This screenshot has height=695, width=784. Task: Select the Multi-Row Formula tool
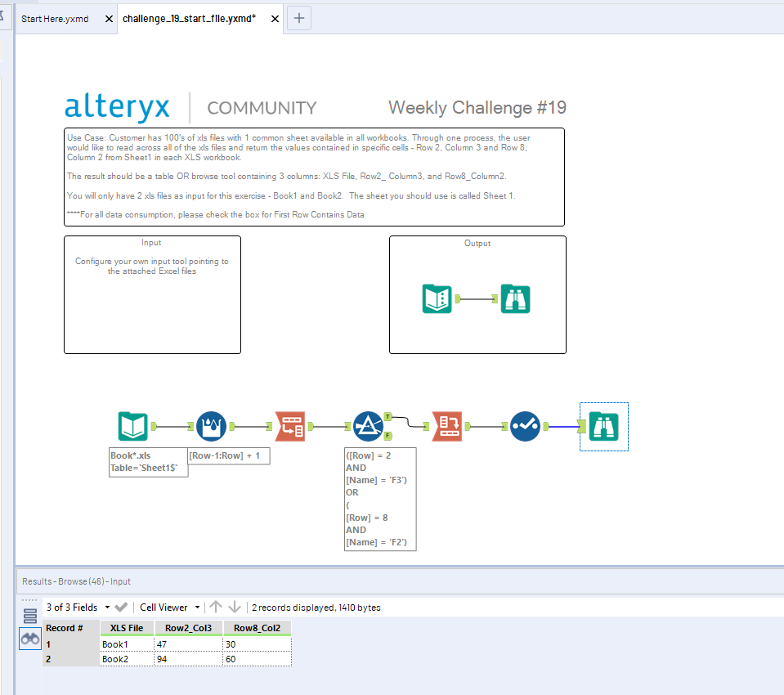click(211, 426)
